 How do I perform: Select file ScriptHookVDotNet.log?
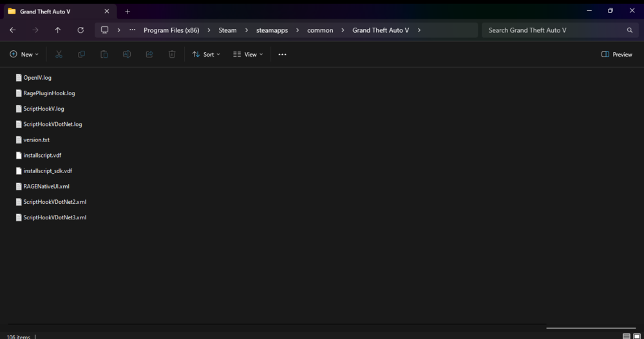(48, 124)
